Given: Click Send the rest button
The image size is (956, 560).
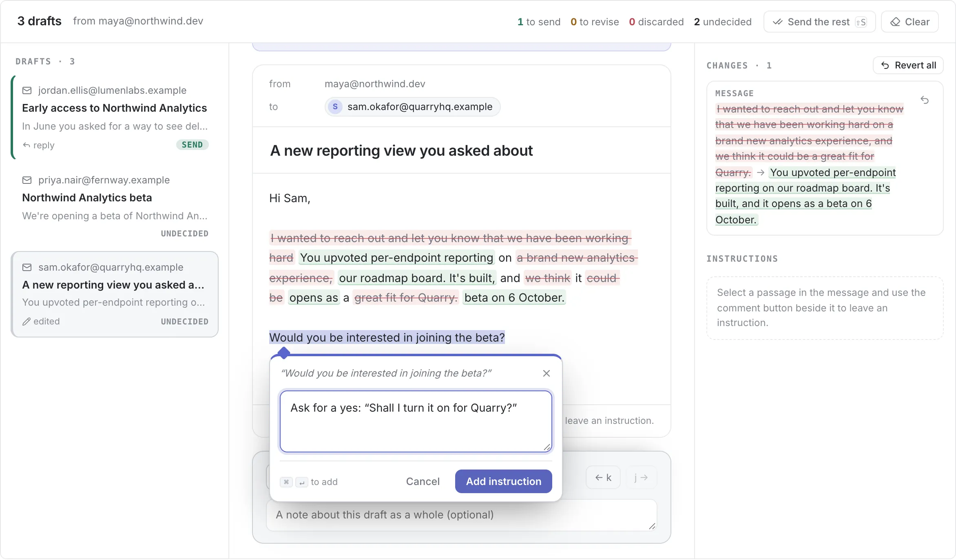Looking at the screenshot, I should pos(819,22).
